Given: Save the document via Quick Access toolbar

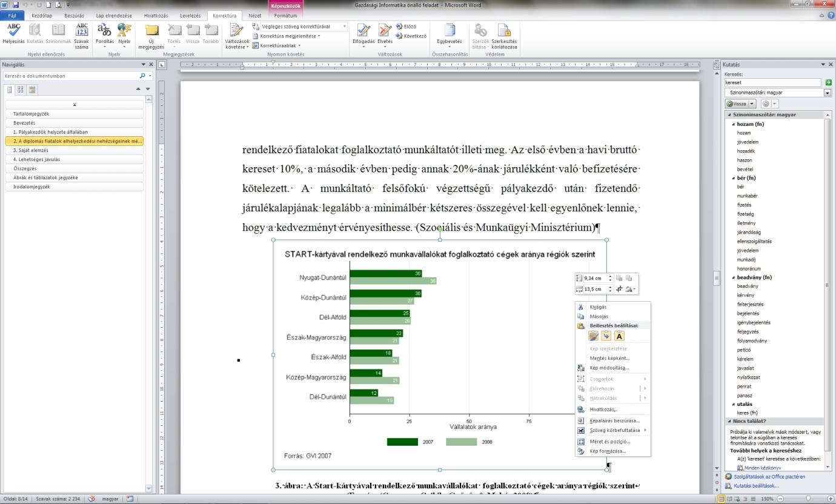Looking at the screenshot, I should [x=16, y=5].
